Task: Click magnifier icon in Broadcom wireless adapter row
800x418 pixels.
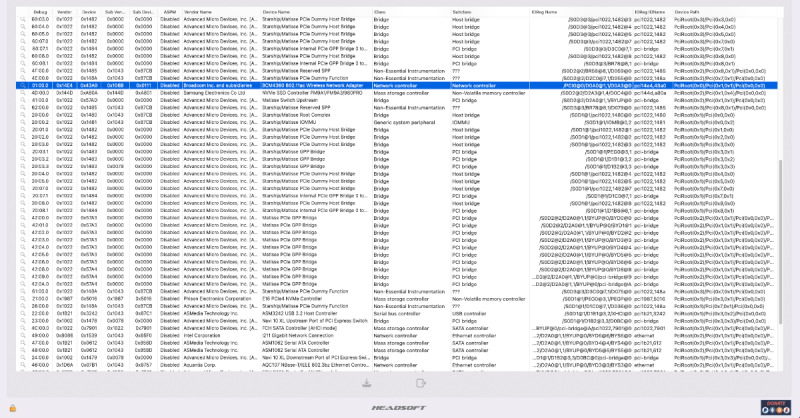Action: 23,86
